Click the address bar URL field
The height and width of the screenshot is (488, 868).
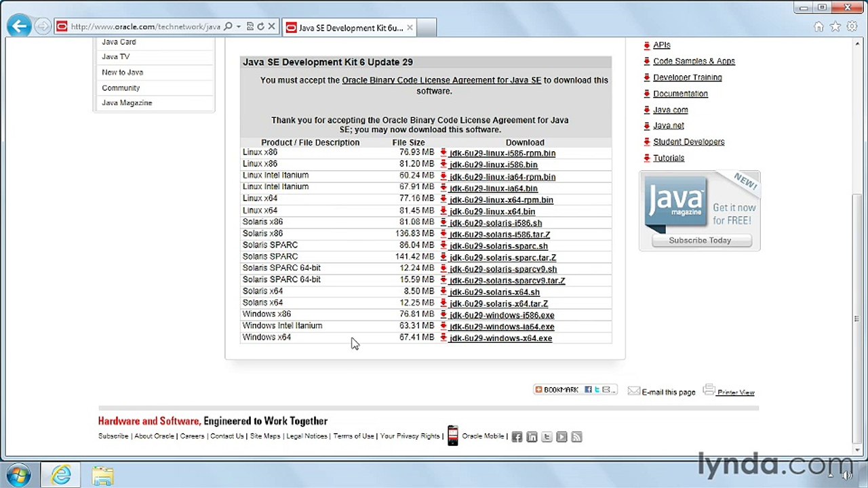145,27
